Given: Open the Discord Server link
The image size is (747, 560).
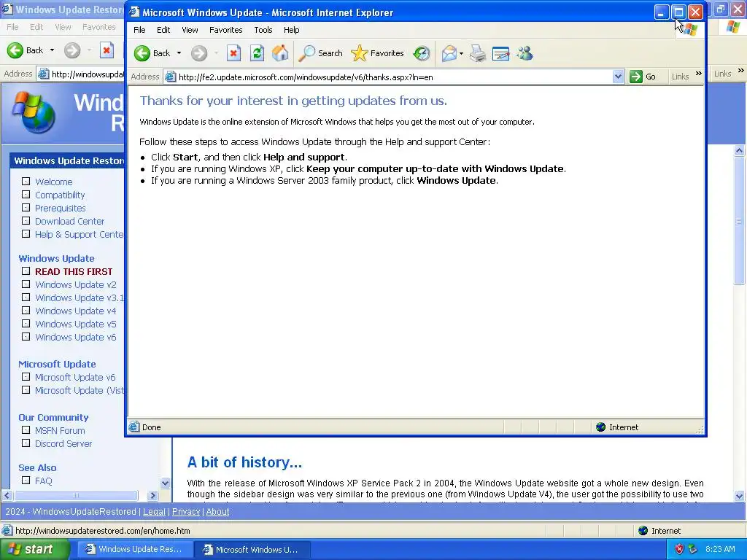Looking at the screenshot, I should 63,444.
